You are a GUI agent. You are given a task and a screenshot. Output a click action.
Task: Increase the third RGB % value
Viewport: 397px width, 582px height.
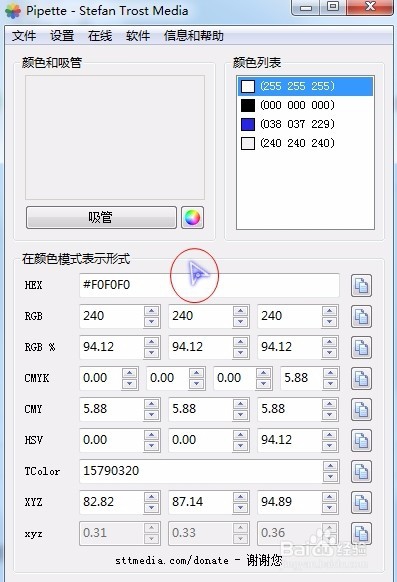click(329, 342)
